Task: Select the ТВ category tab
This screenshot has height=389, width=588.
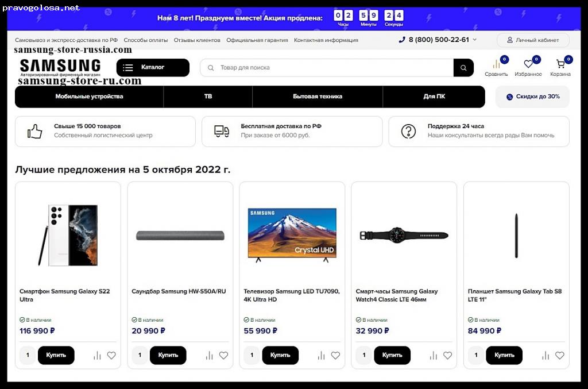Action: (x=208, y=97)
